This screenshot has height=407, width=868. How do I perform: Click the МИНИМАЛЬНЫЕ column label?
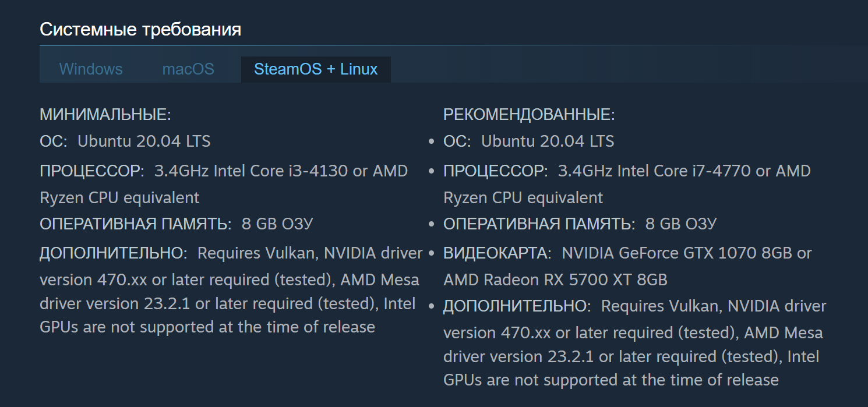pos(105,115)
